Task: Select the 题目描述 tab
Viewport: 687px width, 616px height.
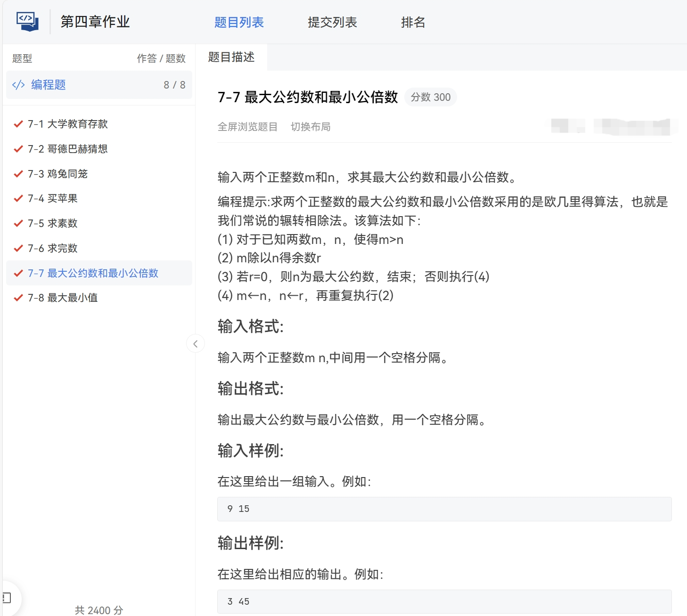Action: (231, 57)
